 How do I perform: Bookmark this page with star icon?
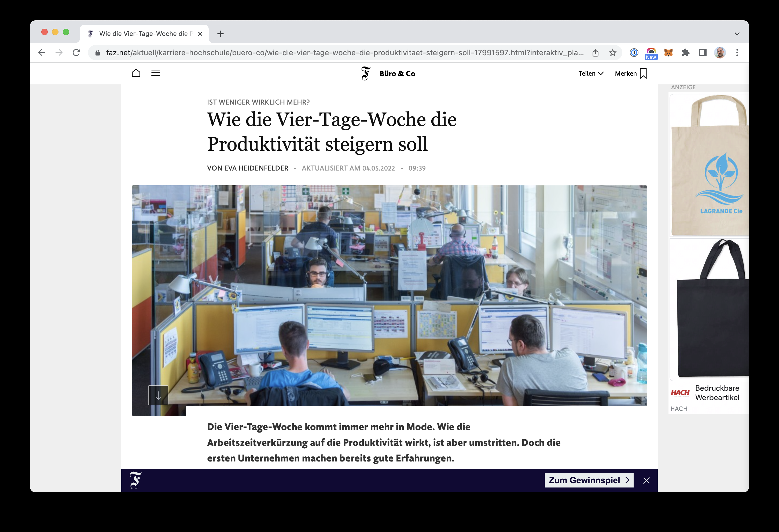(x=612, y=53)
